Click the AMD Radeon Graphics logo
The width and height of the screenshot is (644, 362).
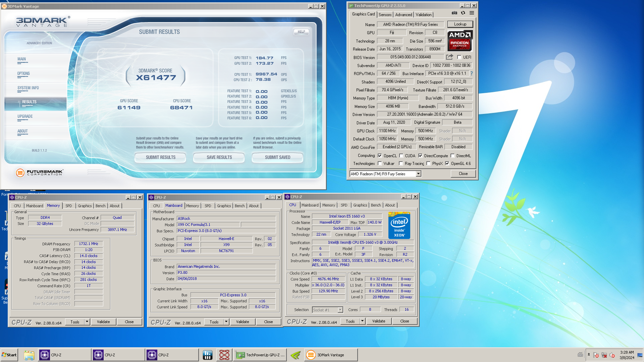point(460,41)
